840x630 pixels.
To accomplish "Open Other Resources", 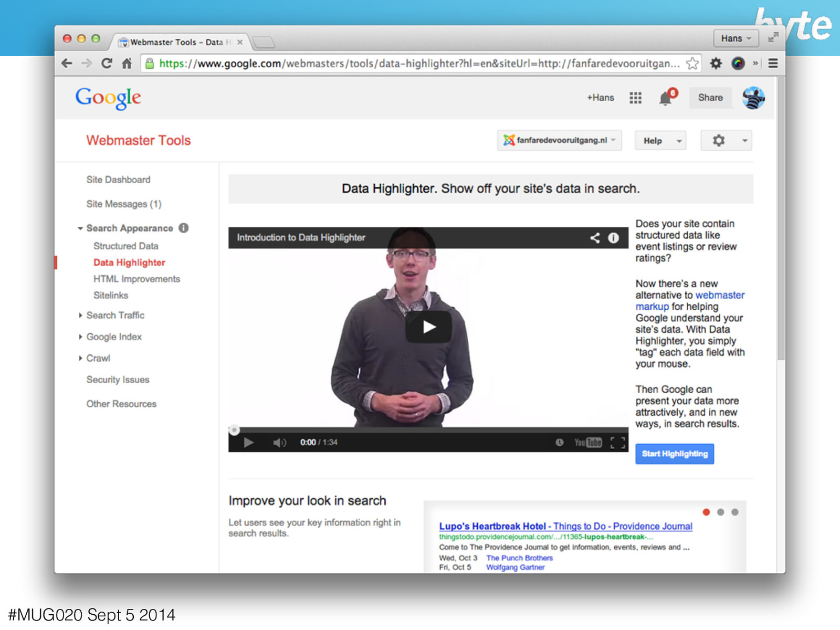I will click(121, 404).
